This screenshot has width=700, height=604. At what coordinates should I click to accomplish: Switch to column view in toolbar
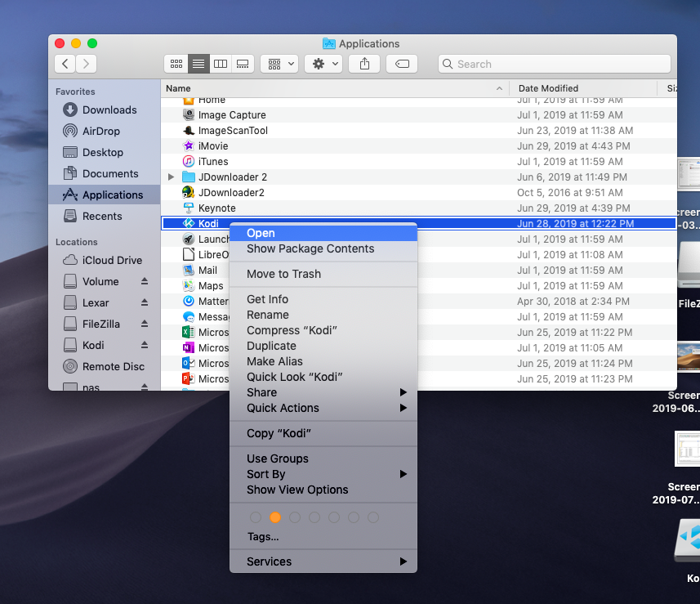pos(221,64)
